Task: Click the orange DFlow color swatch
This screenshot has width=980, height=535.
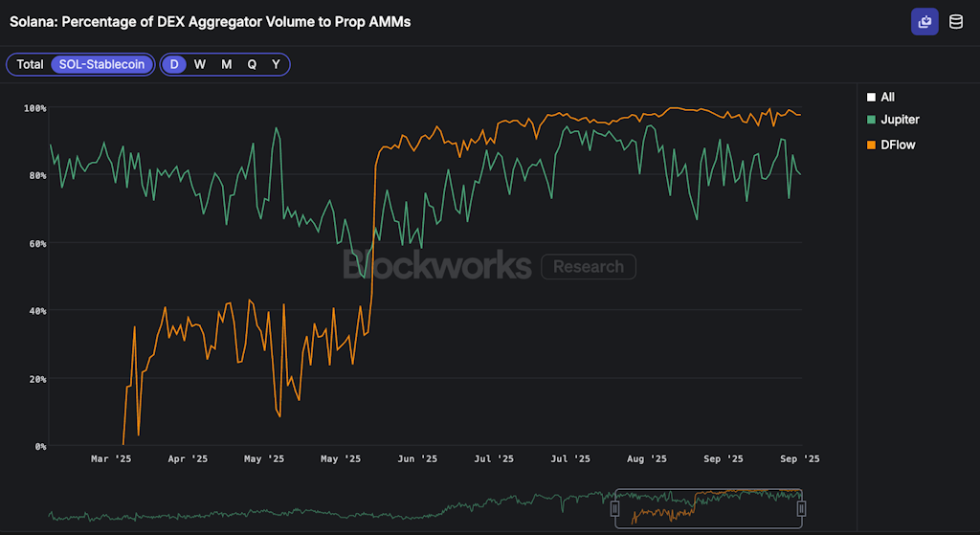Action: tap(871, 145)
